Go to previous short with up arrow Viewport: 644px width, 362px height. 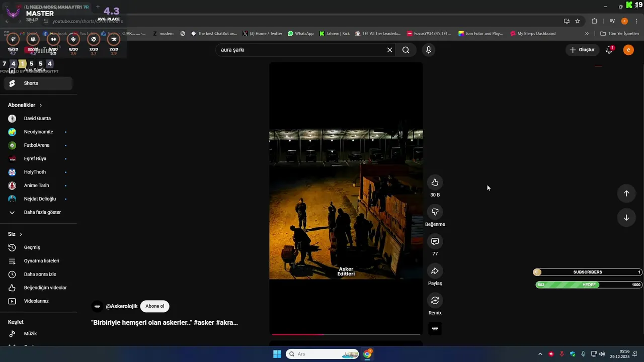[x=626, y=194]
